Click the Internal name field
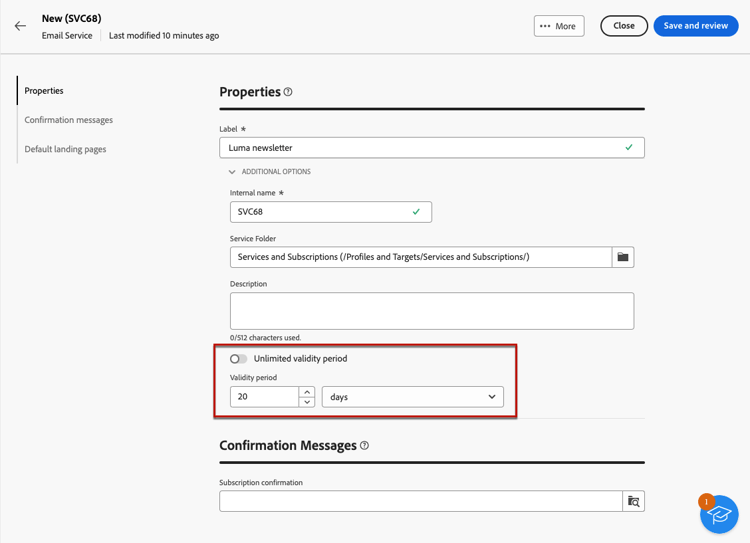The width and height of the screenshot is (750, 543). click(x=320, y=212)
